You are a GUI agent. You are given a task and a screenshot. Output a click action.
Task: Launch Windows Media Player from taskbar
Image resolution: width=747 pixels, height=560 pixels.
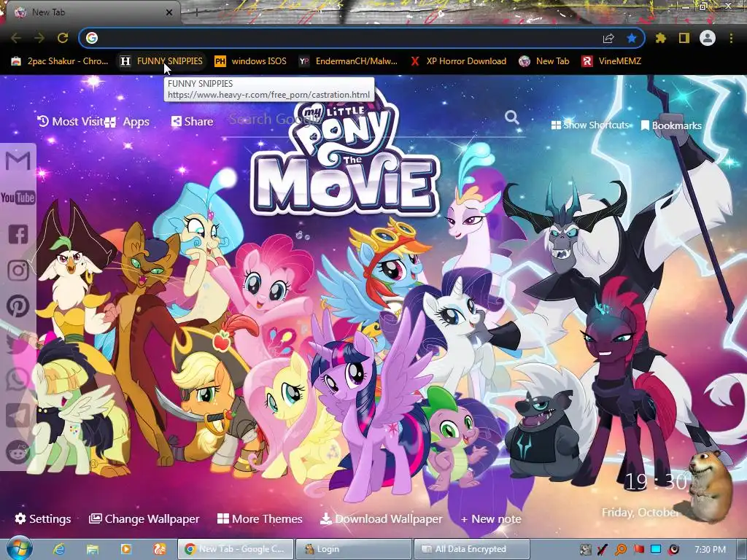tap(126, 549)
